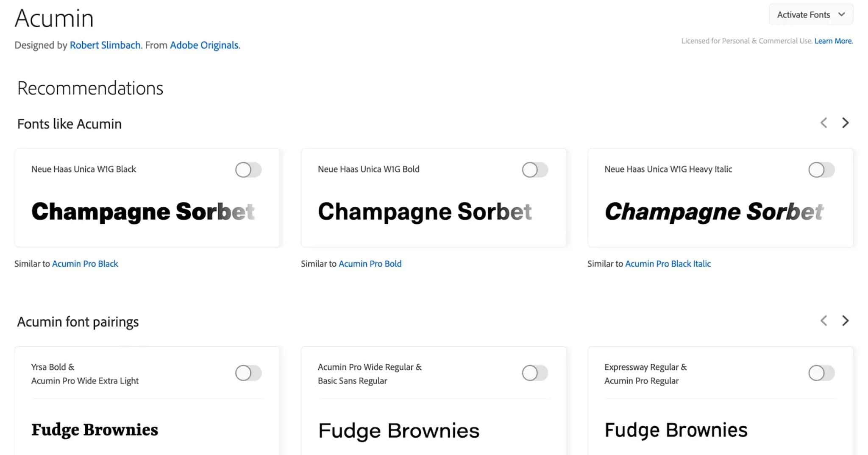Visit the Adobe Originals page
This screenshot has height=455, width=868.
(204, 45)
